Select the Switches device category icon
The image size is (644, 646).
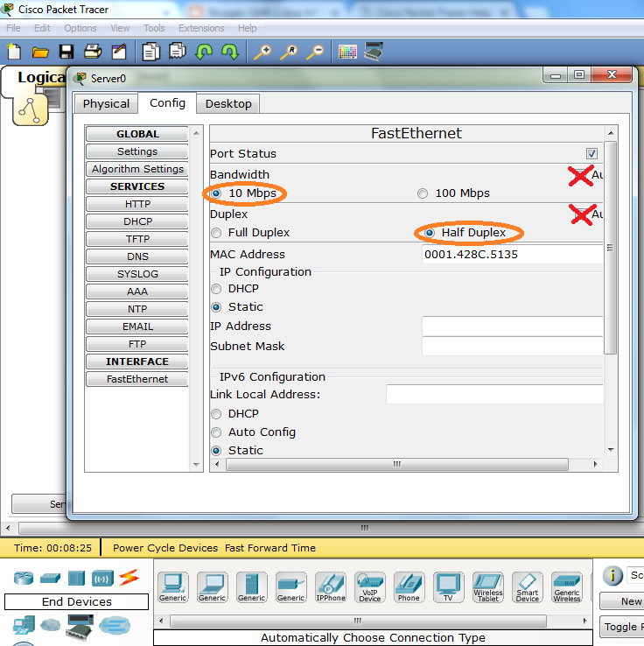point(50,579)
